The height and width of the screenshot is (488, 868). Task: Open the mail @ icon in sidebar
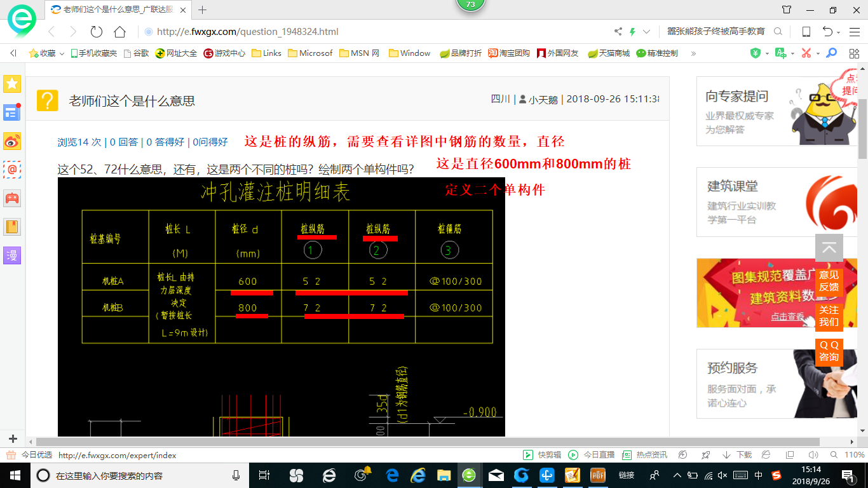12,170
